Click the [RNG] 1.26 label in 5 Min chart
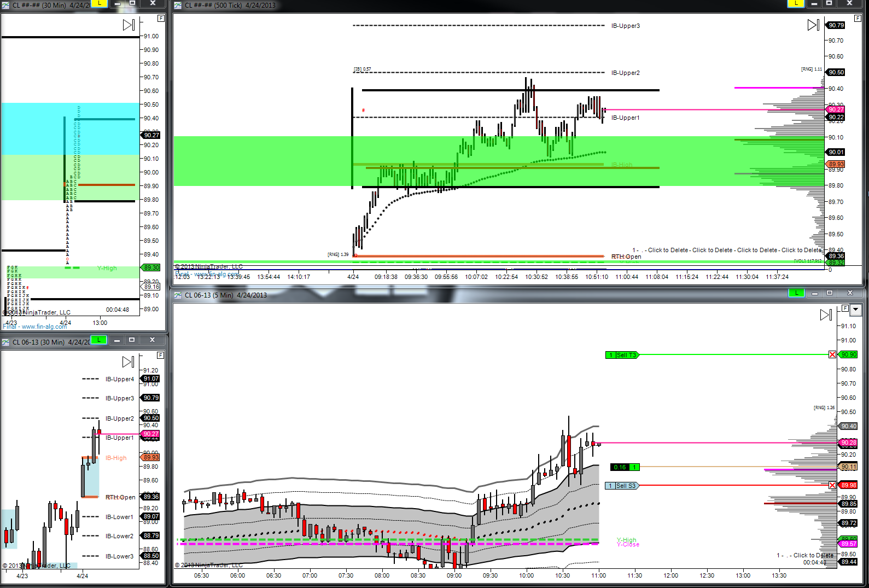Image resolution: width=869 pixels, height=588 pixels. point(824,407)
